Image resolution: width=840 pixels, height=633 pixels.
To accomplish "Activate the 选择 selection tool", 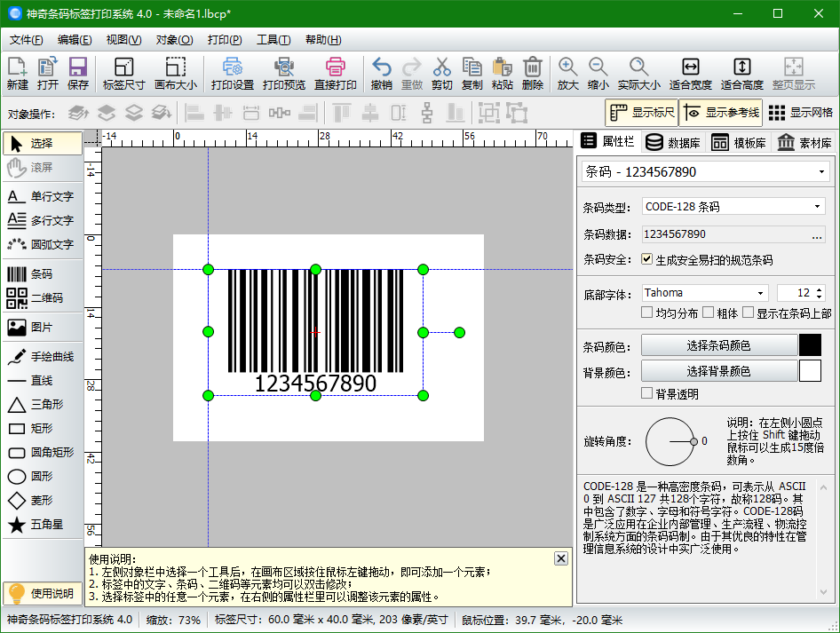I will [43, 144].
